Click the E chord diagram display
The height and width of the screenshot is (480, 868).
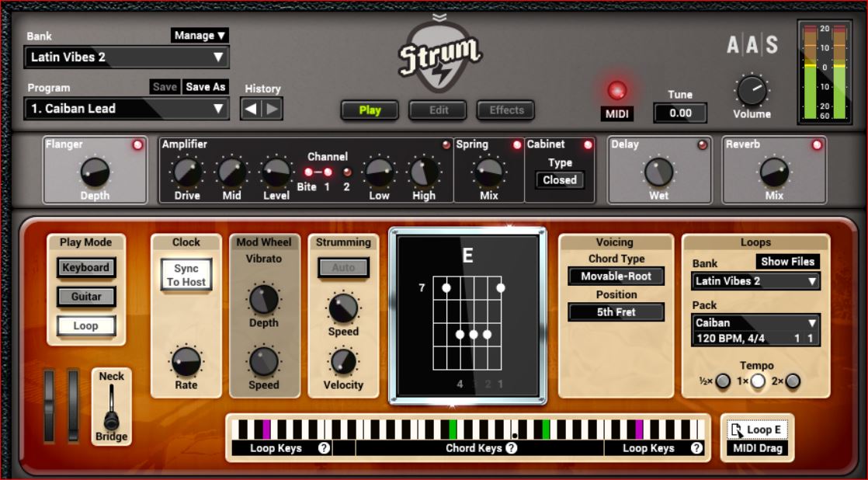point(467,316)
